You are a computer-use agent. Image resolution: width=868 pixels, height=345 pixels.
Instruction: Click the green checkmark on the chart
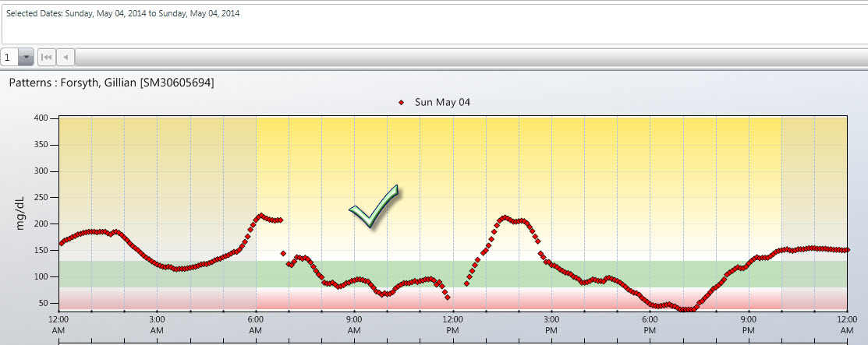(374, 207)
